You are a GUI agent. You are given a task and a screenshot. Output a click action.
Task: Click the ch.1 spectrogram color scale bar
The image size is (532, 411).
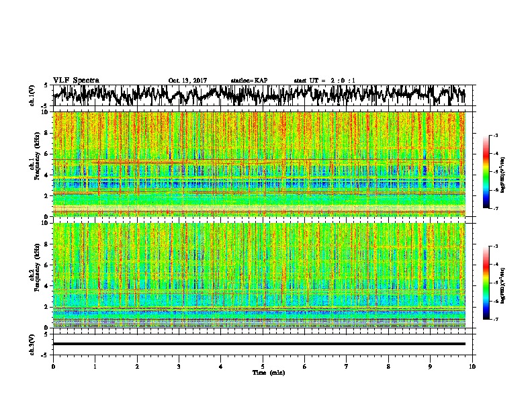(486, 171)
